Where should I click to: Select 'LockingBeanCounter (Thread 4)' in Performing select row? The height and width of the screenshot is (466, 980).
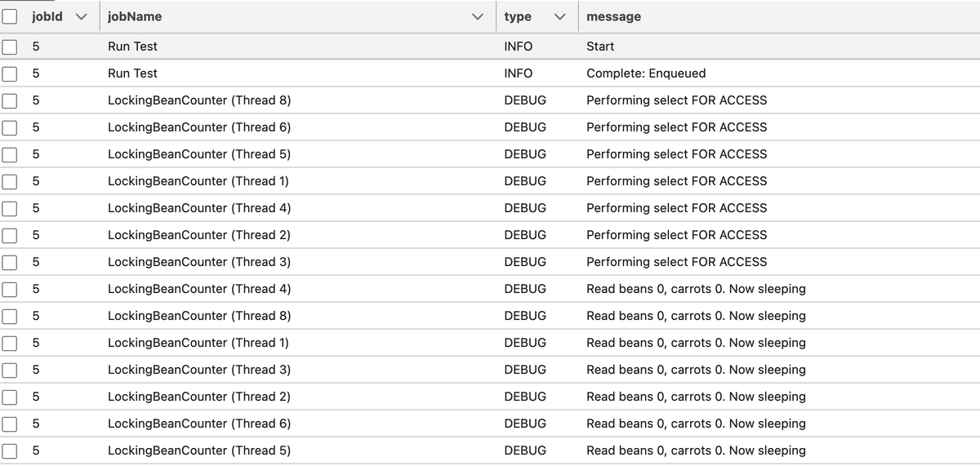click(199, 208)
